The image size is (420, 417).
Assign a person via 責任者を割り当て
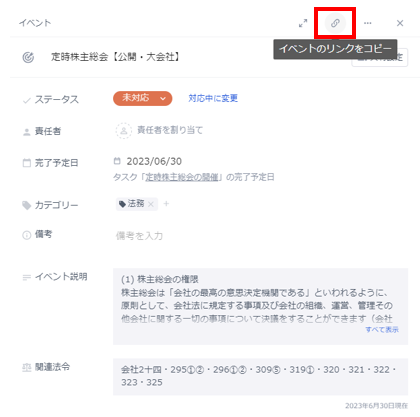click(170, 130)
